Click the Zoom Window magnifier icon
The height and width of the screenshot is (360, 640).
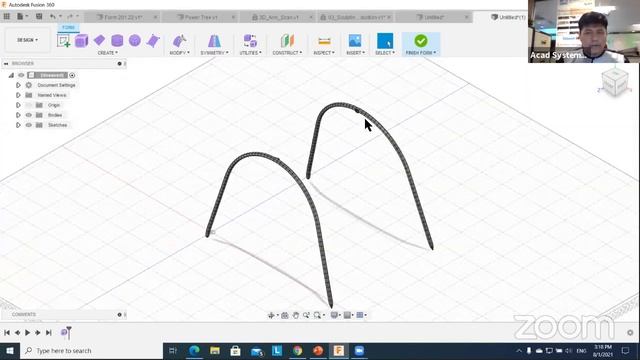pos(317,315)
